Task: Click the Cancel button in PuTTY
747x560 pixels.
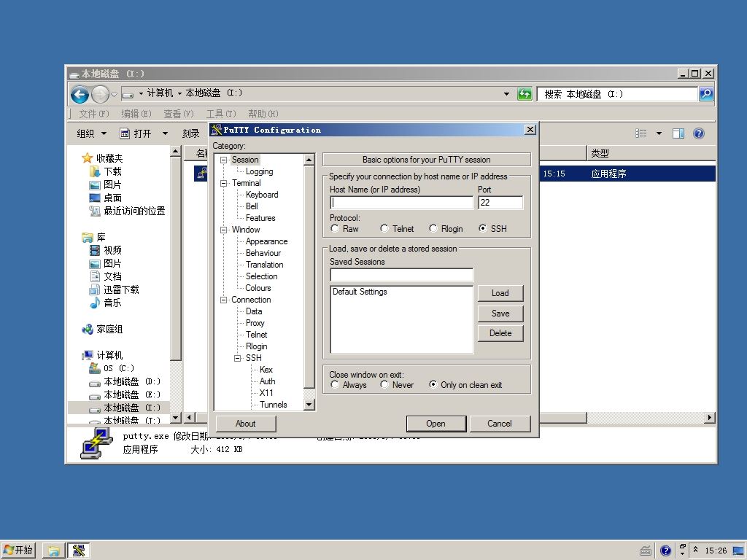Action: pos(500,424)
